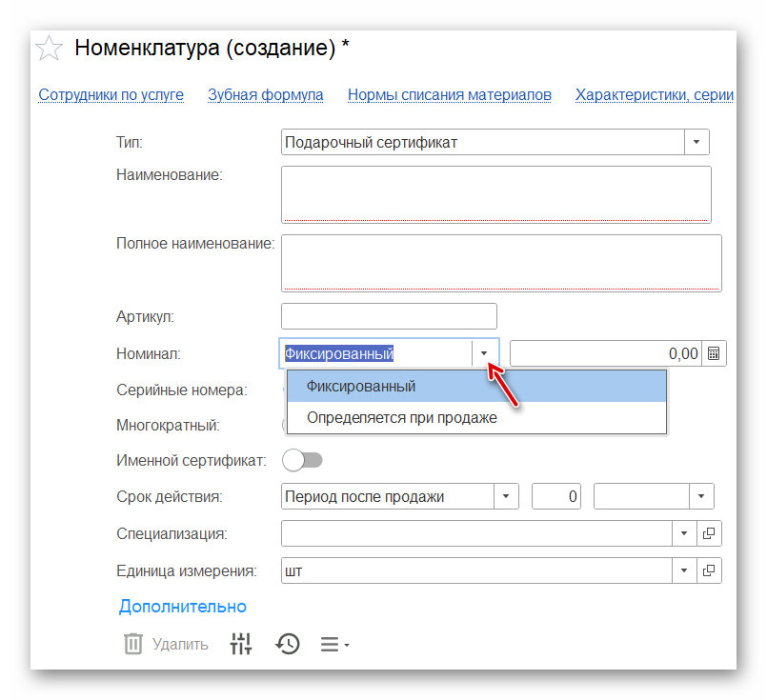Screen dimensions: 767x700
Task: Click the Единица измерения field шт
Action: click(477, 570)
